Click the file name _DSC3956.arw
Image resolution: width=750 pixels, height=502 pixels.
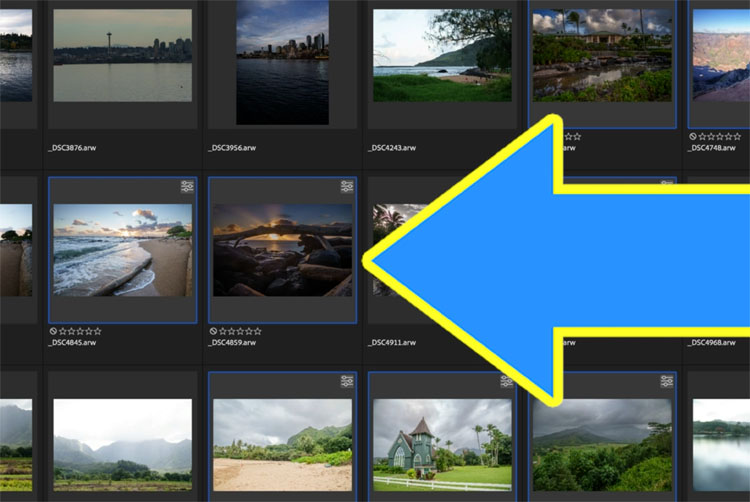click(232, 148)
